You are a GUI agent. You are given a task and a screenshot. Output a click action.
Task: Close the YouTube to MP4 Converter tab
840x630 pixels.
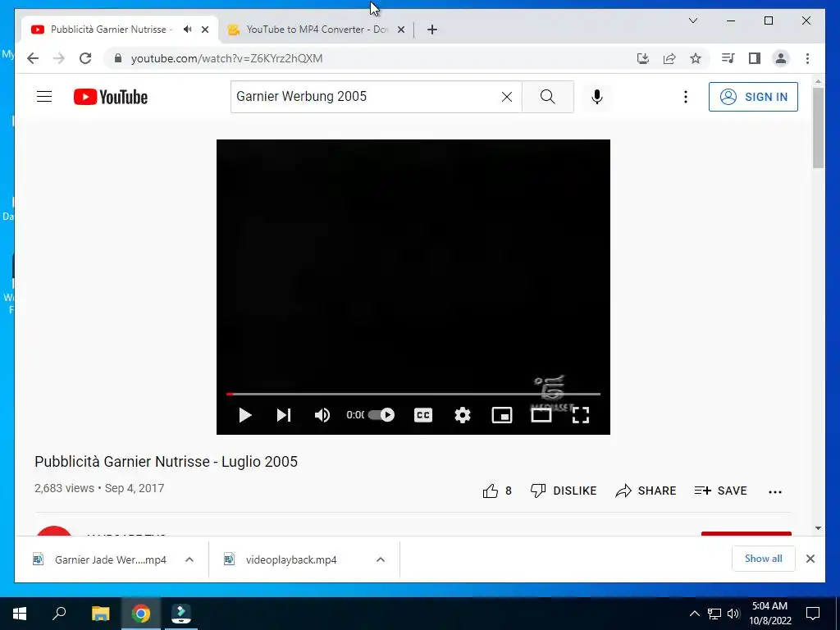point(400,30)
